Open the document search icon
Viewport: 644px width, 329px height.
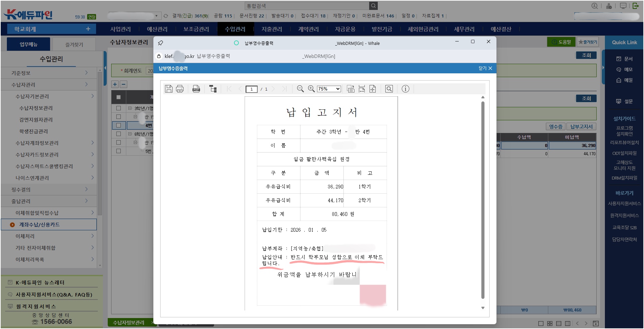[389, 89]
